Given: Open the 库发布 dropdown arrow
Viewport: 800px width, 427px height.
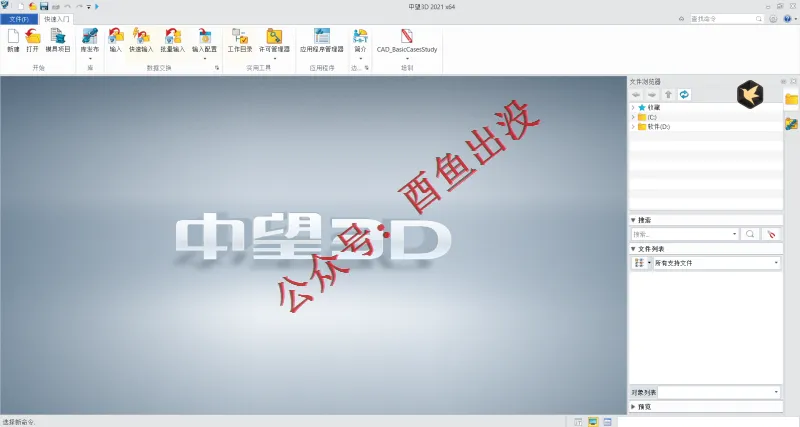Looking at the screenshot, I should [90, 59].
